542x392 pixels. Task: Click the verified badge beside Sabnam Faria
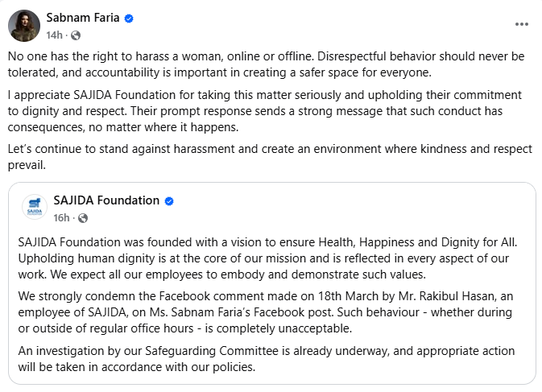pyautogui.click(x=129, y=19)
